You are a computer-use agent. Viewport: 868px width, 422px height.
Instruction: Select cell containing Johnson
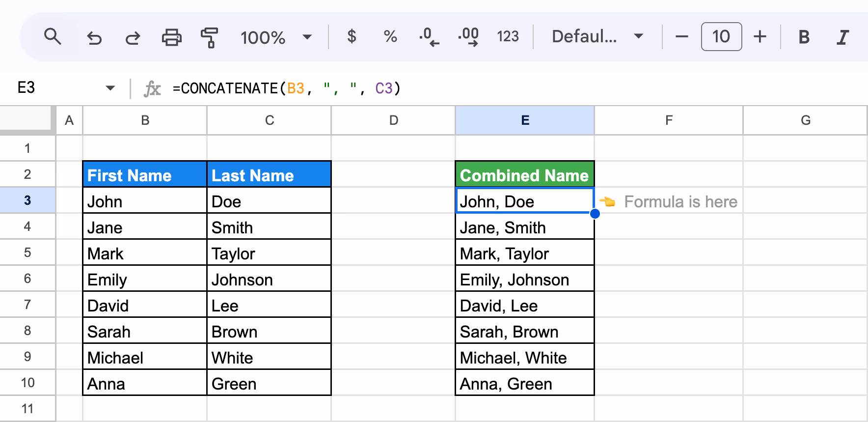pos(269,279)
